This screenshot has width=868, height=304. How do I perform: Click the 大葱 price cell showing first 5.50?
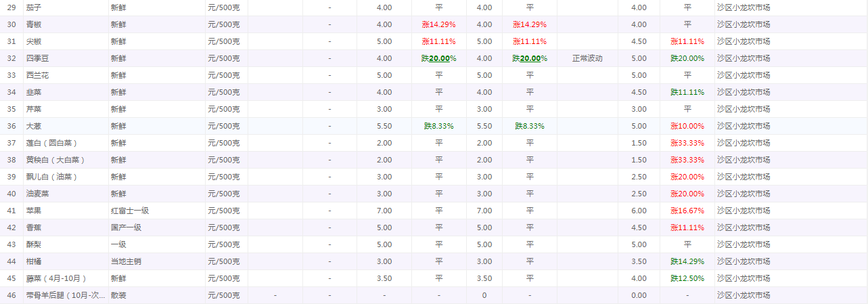tap(384, 126)
